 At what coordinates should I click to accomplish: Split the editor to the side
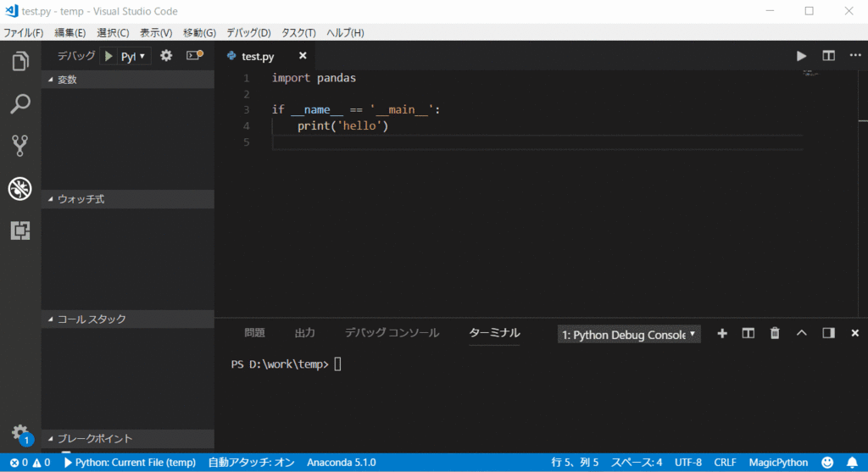pos(828,56)
